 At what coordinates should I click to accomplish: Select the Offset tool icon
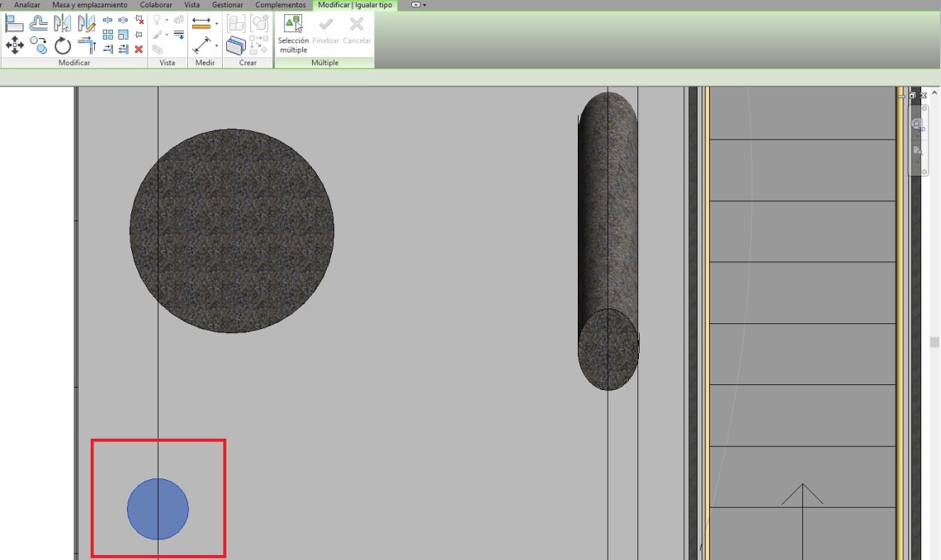click(x=39, y=24)
